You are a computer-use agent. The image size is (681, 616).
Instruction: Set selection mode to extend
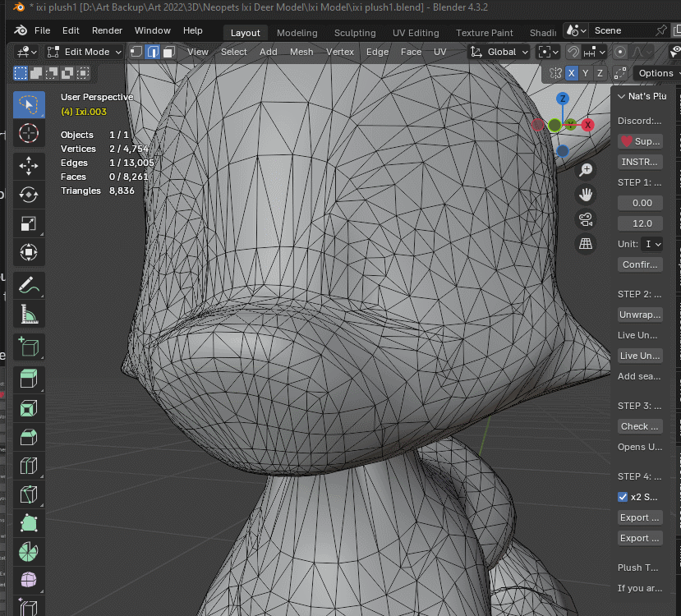point(36,73)
